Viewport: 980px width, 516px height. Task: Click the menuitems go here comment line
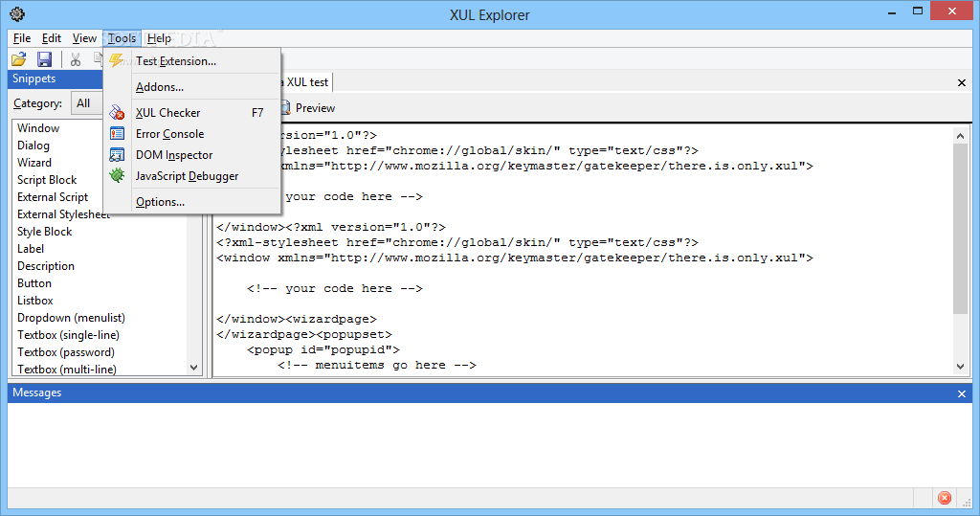tap(377, 365)
